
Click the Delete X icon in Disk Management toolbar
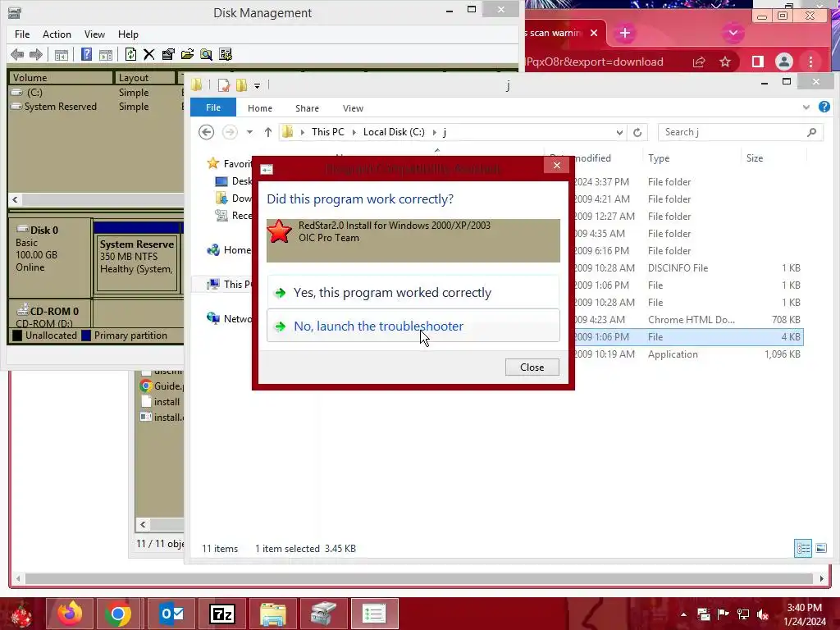tap(149, 54)
